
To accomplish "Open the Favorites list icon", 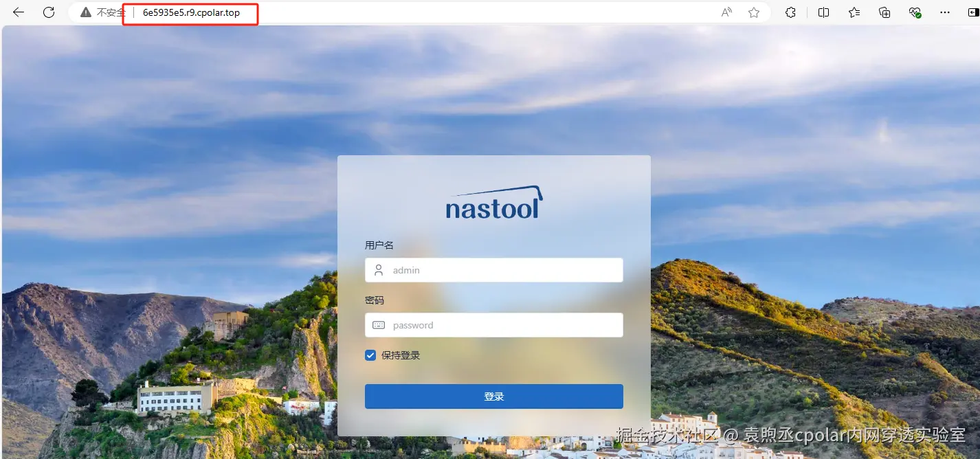I will pos(854,12).
